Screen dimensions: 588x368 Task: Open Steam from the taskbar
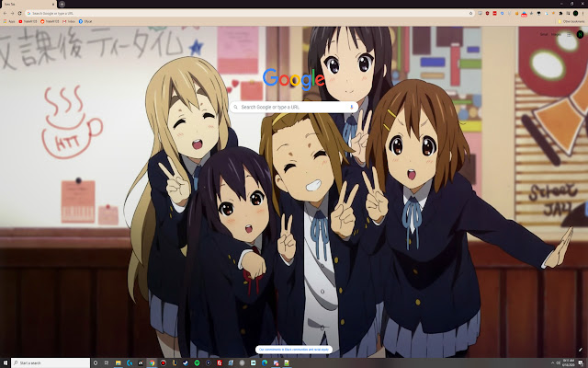click(x=186, y=362)
